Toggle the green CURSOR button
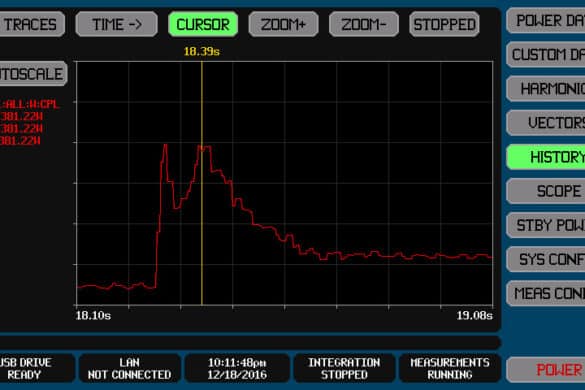 point(203,24)
